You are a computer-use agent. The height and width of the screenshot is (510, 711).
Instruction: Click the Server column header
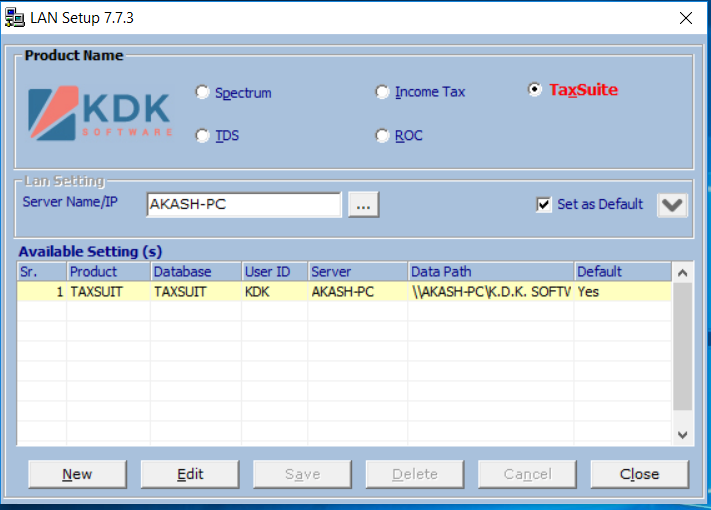tap(358, 272)
